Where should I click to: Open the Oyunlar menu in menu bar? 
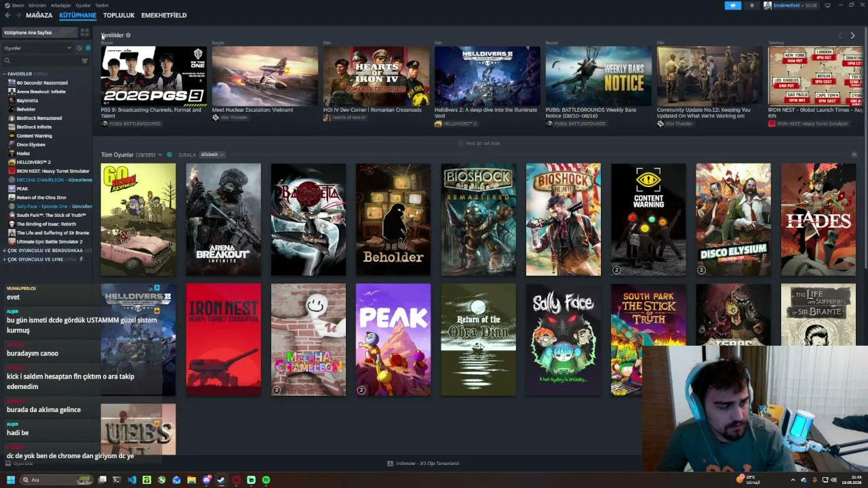[x=83, y=5]
